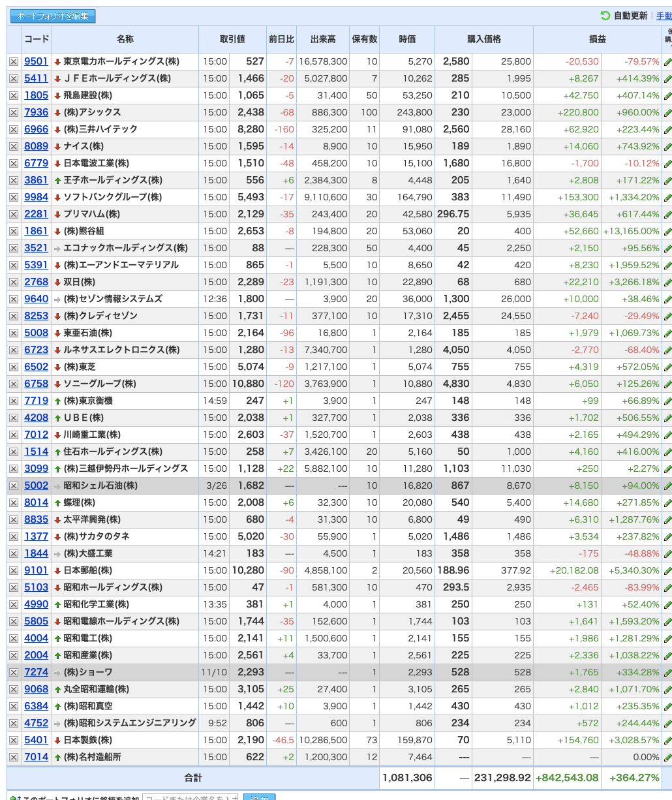The width and height of the screenshot is (672, 800).
Task: Click the 損益 column header
Action: pos(598,39)
